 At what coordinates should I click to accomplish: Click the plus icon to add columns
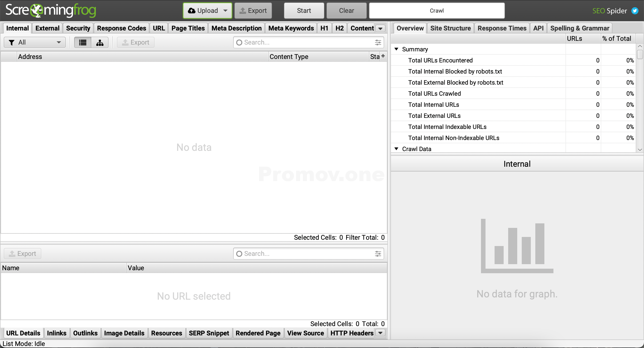(383, 56)
